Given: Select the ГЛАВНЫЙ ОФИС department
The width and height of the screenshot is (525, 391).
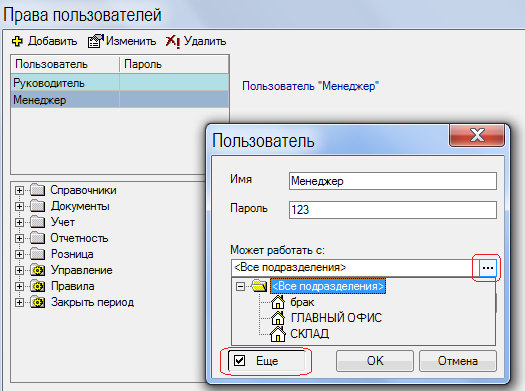Looking at the screenshot, I should tap(336, 318).
